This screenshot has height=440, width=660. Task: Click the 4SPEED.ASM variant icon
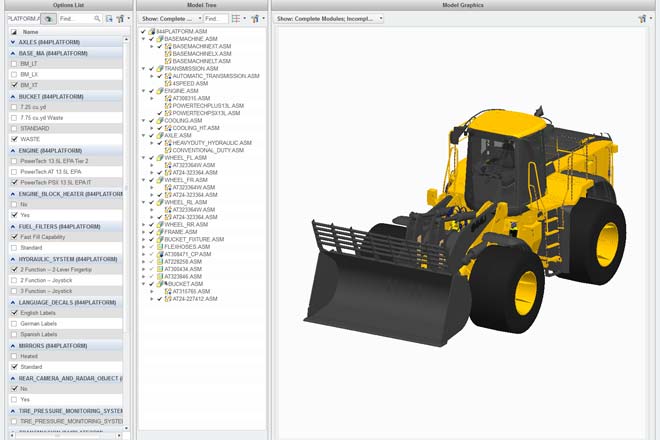[168, 83]
